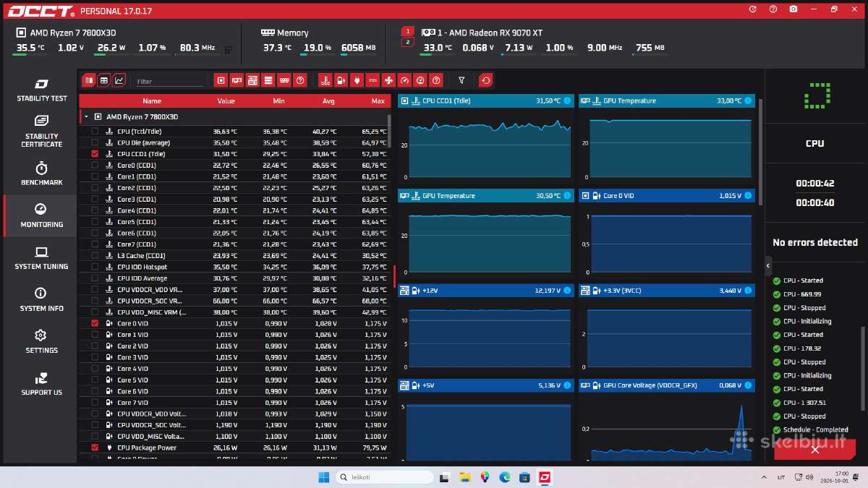Click the red stop X button

[x=814, y=450]
